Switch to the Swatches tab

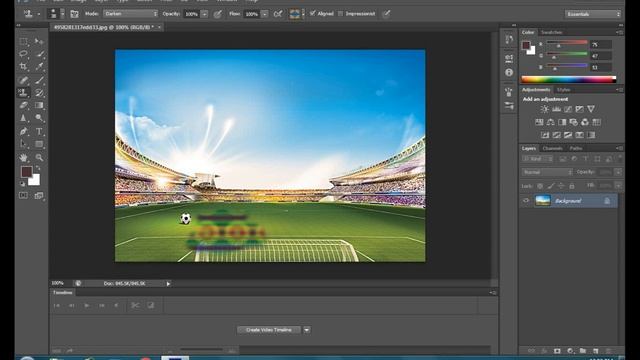[x=551, y=32]
